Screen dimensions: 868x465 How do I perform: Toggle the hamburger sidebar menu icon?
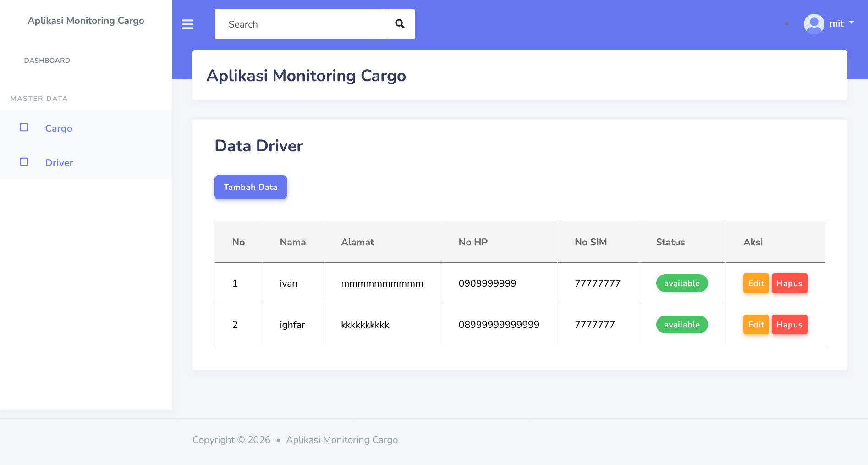(x=187, y=24)
